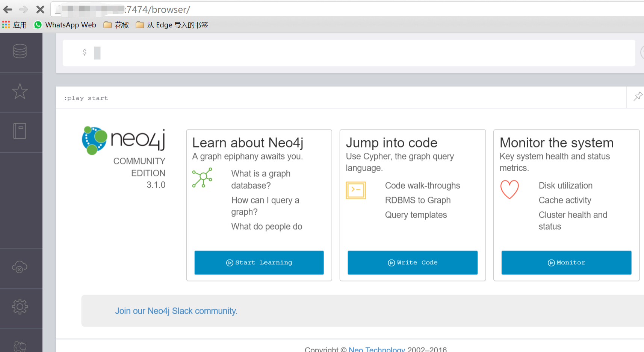Click the Start Learning button
644x352 pixels.
tap(259, 262)
